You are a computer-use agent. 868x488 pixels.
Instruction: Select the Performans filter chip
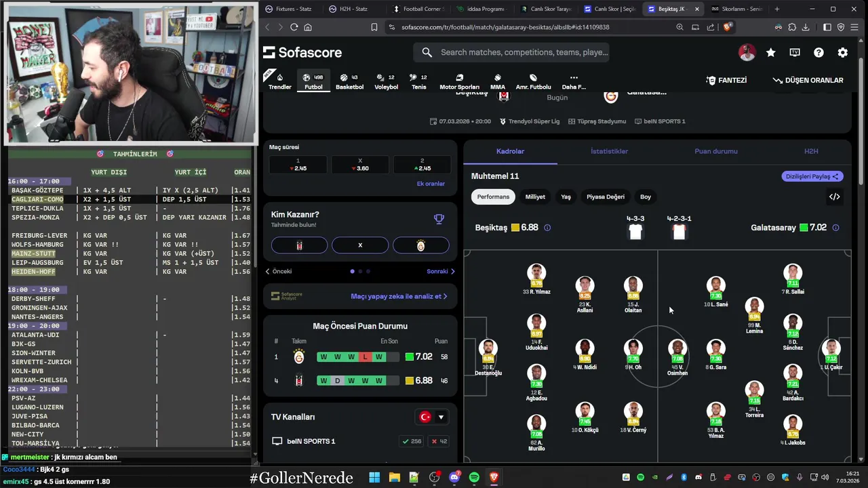493,197
